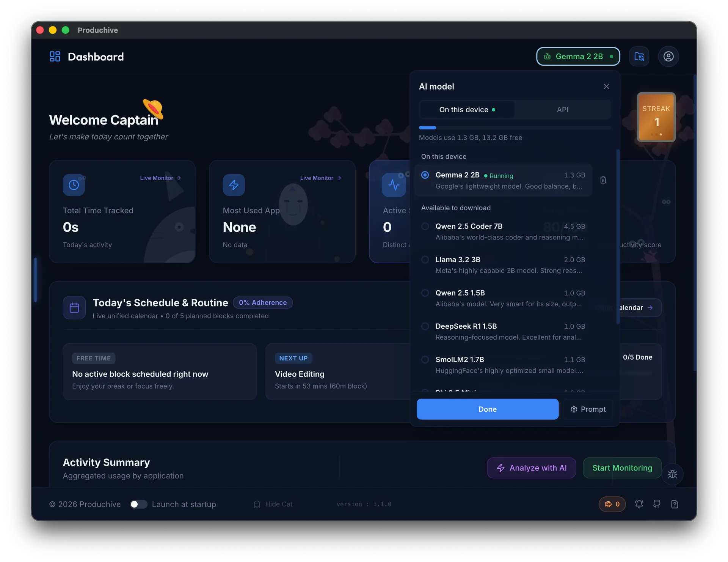Click the version : 3.1.0 text
728x562 pixels.
[x=364, y=504]
